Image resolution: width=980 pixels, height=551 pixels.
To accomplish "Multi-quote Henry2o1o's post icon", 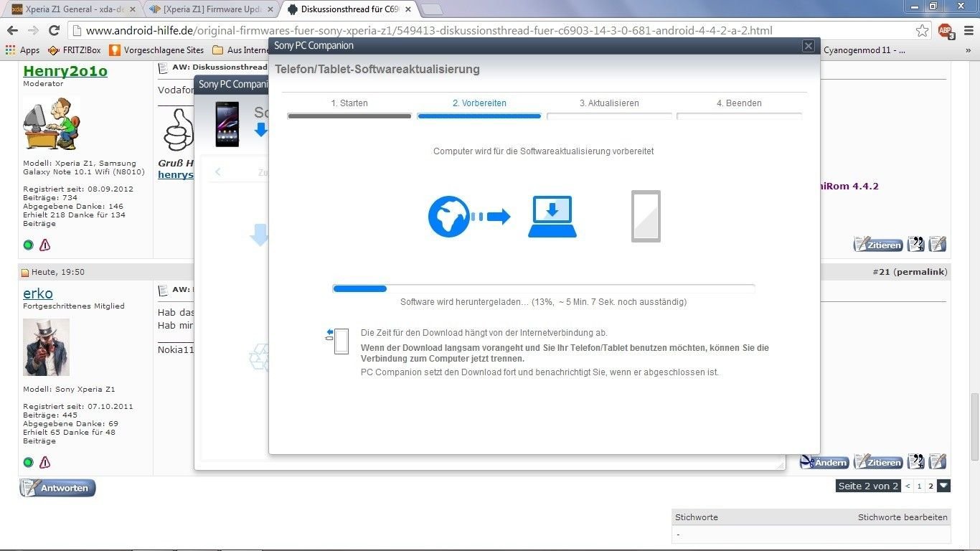I will (915, 244).
